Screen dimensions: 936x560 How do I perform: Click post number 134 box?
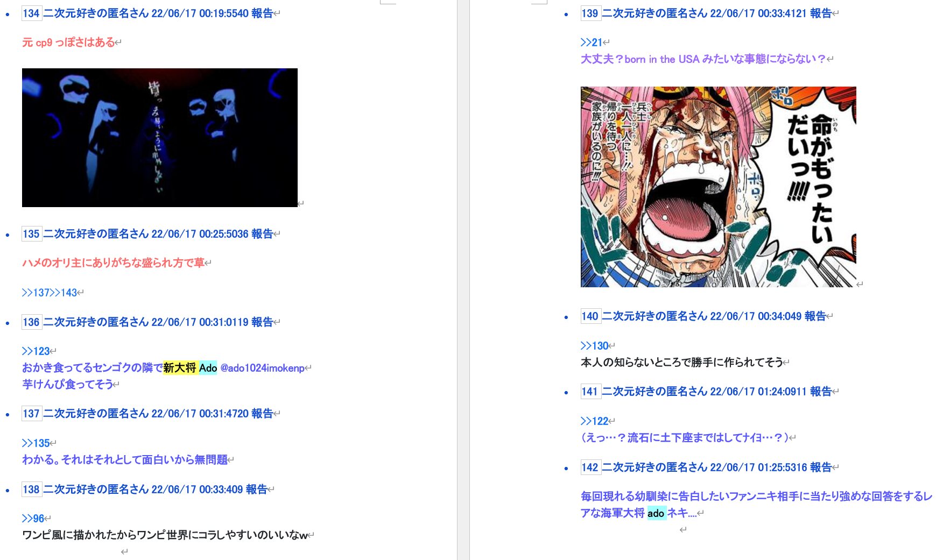click(x=31, y=13)
